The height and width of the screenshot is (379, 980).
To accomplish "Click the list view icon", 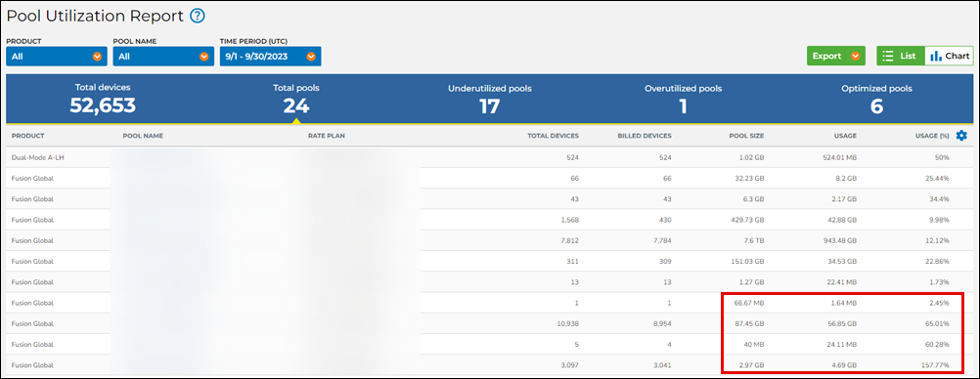I will pos(887,56).
